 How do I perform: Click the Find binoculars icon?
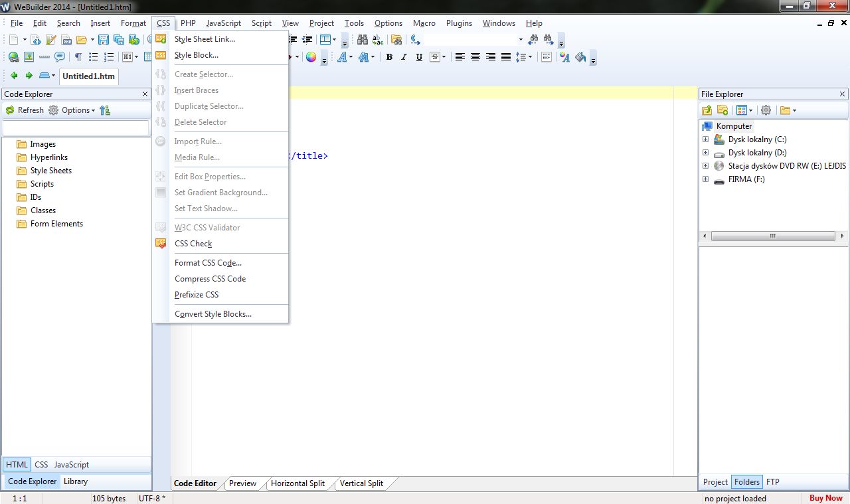click(x=362, y=40)
